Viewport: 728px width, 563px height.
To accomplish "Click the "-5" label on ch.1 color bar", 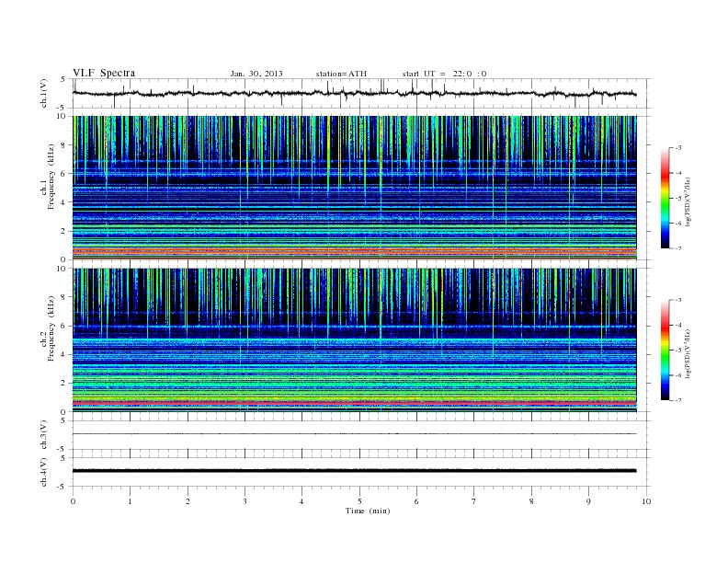I will 678,199.
